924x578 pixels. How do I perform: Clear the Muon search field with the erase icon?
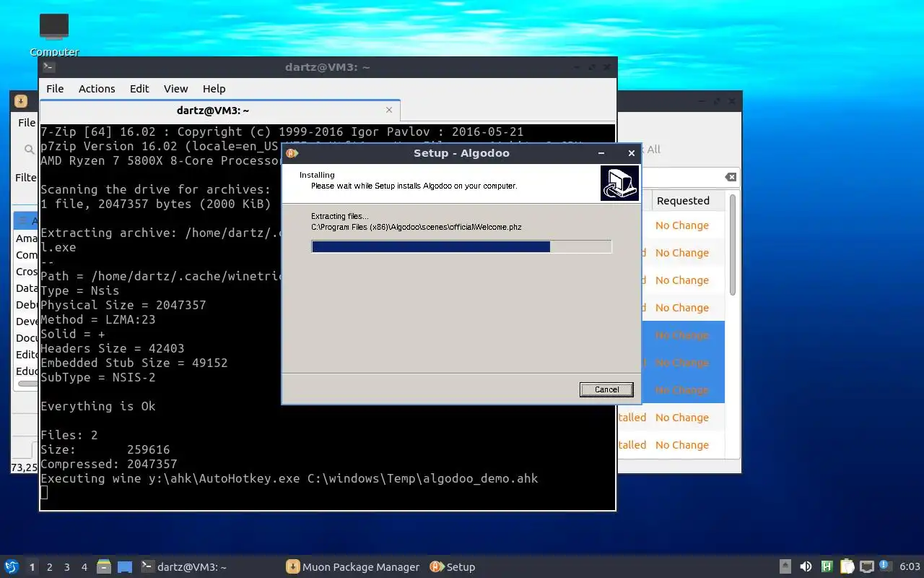731,177
